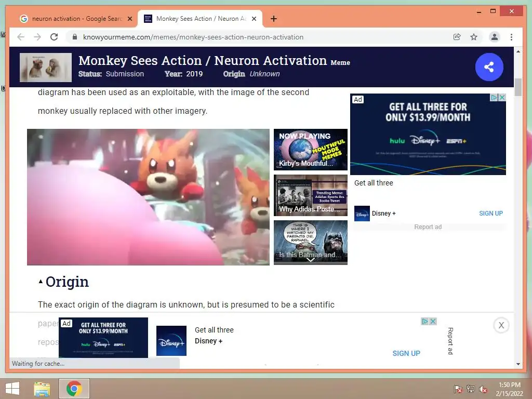Click the browser forward arrow

click(x=37, y=37)
